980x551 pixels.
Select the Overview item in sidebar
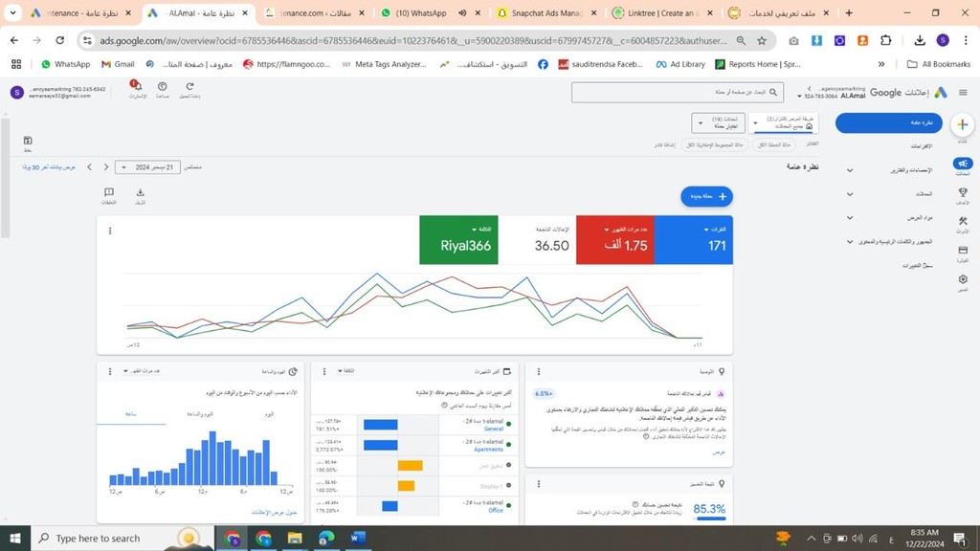pyautogui.click(x=888, y=122)
